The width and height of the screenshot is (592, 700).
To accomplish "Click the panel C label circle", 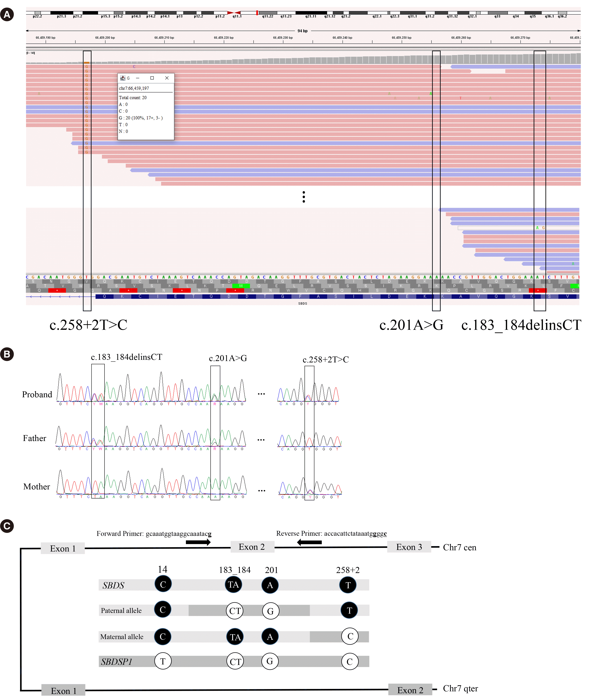I will pos(7,526).
